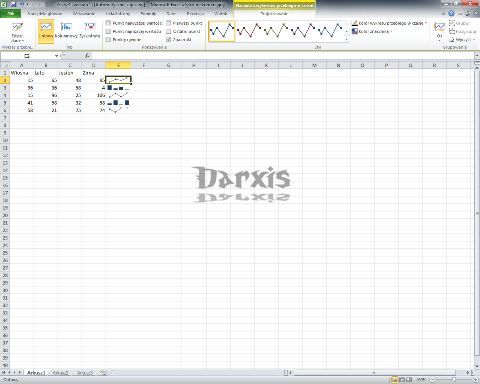
Task: Toggle Znaczniki checkbox
Action: (x=169, y=39)
